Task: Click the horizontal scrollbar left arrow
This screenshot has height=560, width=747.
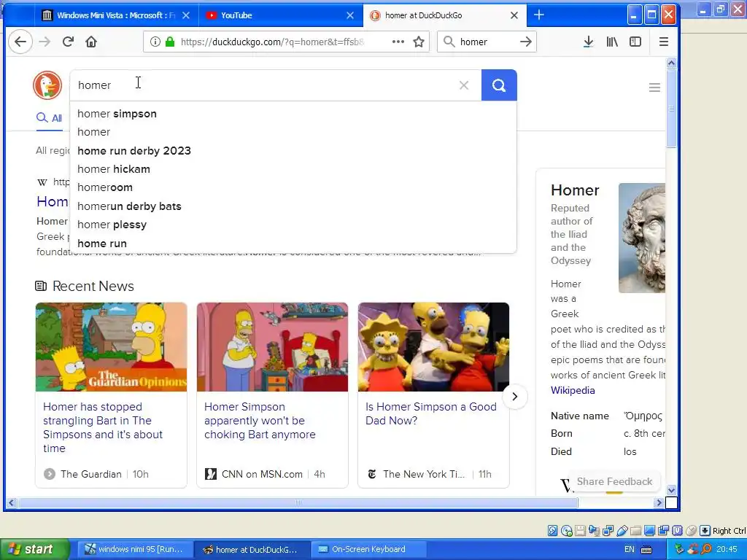Action: (x=11, y=502)
